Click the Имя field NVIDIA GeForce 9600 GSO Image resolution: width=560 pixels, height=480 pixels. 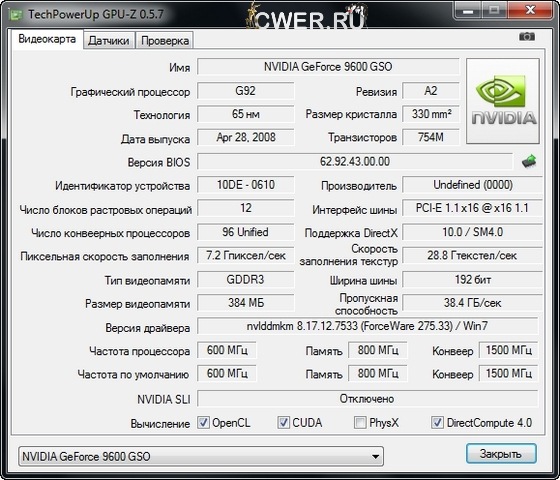pyautogui.click(x=328, y=67)
